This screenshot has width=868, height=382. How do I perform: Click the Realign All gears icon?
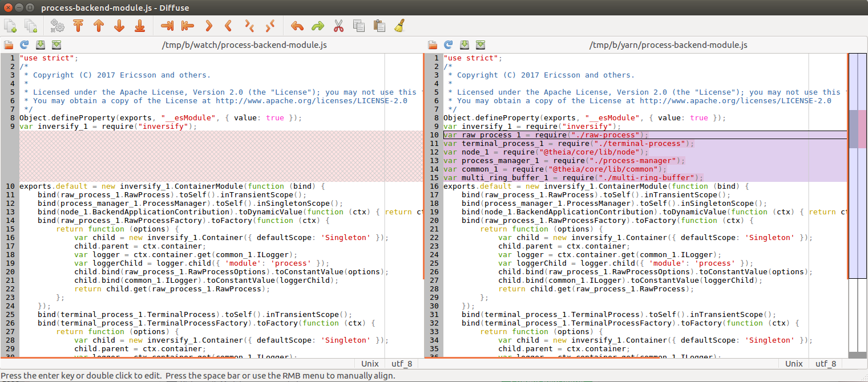(57, 26)
